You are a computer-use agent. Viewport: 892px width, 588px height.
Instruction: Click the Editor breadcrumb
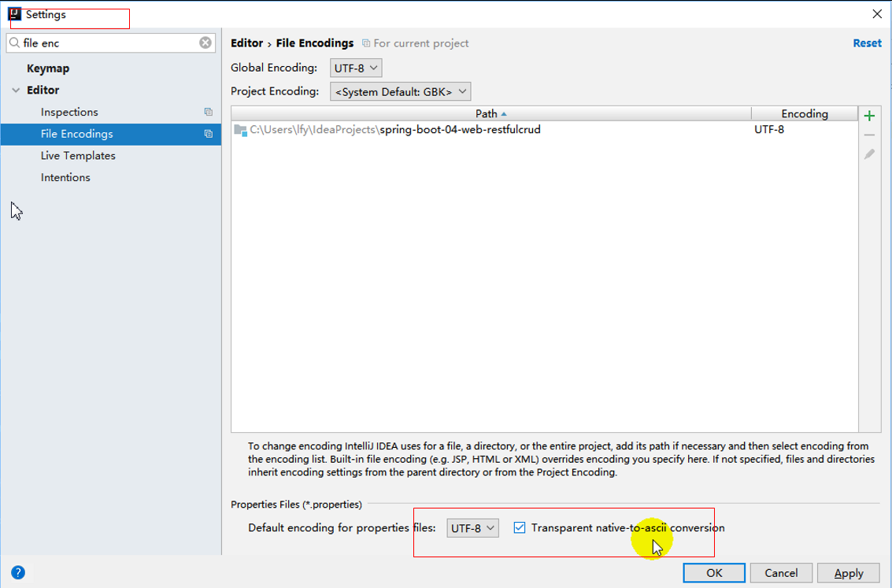[x=246, y=43]
